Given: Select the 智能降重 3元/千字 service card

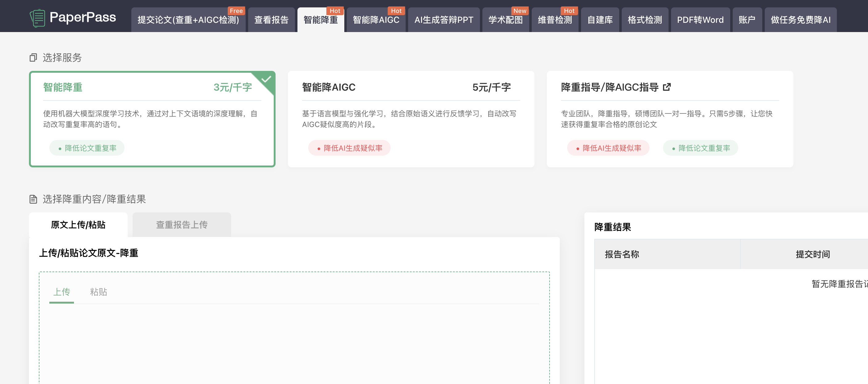Looking at the screenshot, I should [152, 119].
